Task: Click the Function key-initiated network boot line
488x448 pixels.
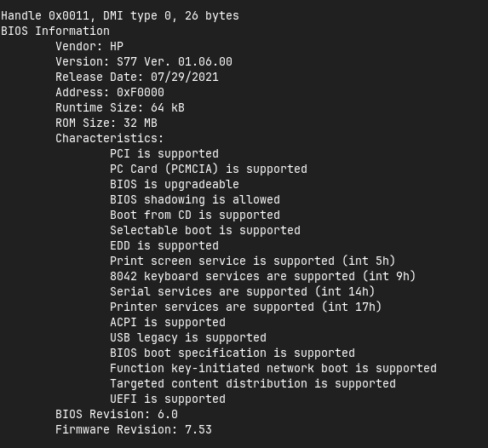Action: tap(273, 368)
